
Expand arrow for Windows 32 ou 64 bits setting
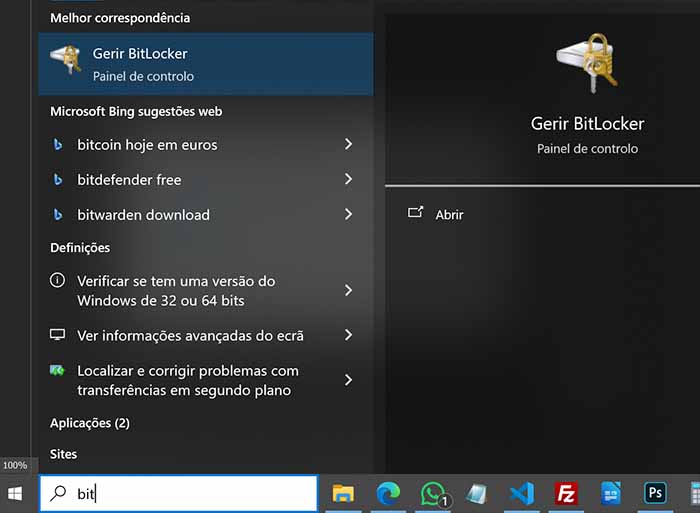click(x=348, y=290)
